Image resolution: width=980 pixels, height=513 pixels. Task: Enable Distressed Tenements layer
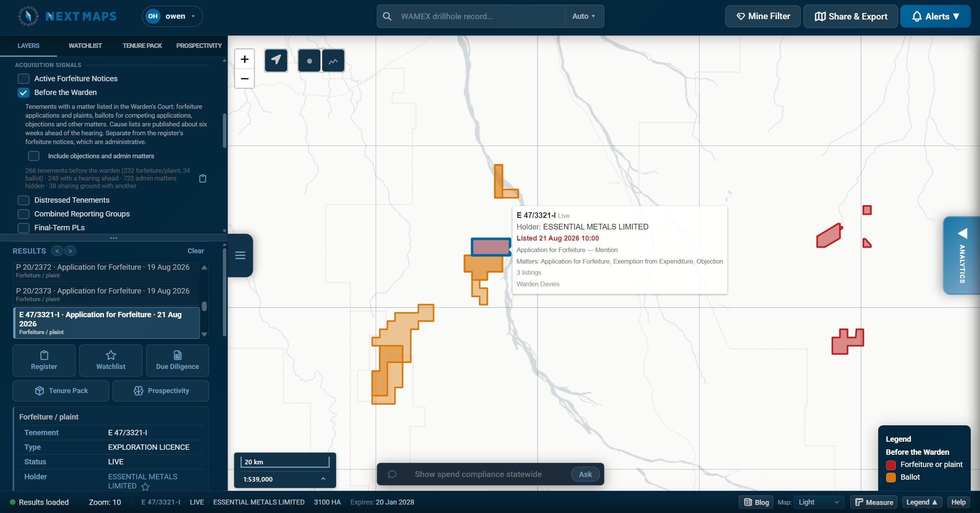[24, 200]
